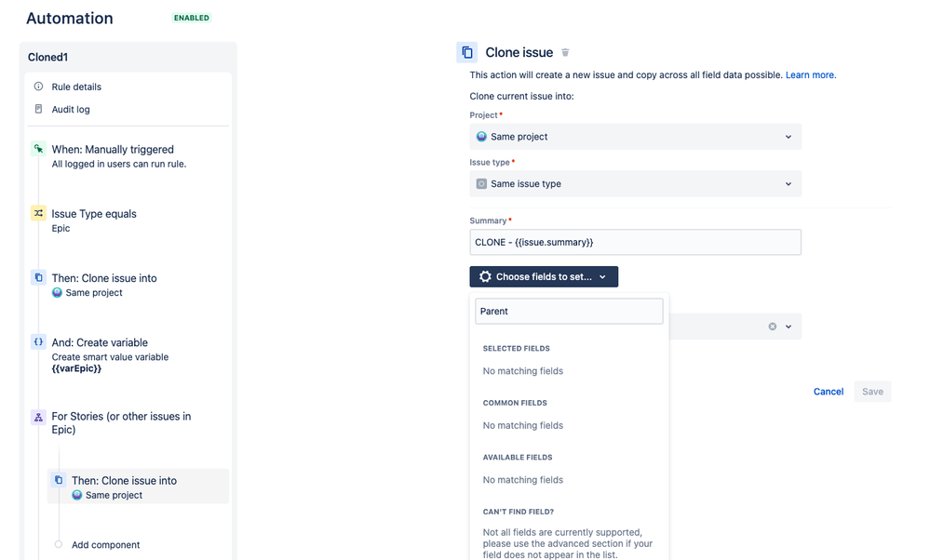
Task: Click the {{varEpic}} variable text
Action: (76, 368)
